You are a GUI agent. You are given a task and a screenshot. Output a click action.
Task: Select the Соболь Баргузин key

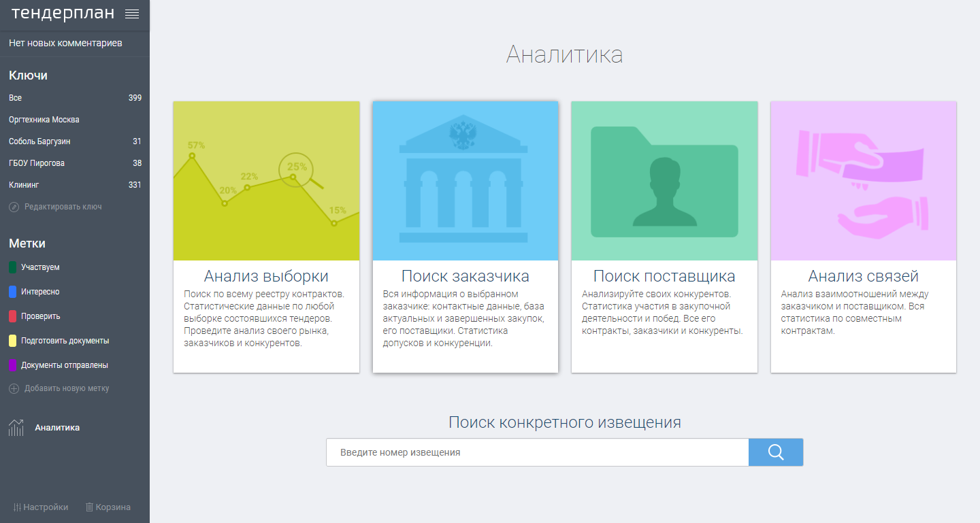[68, 141]
